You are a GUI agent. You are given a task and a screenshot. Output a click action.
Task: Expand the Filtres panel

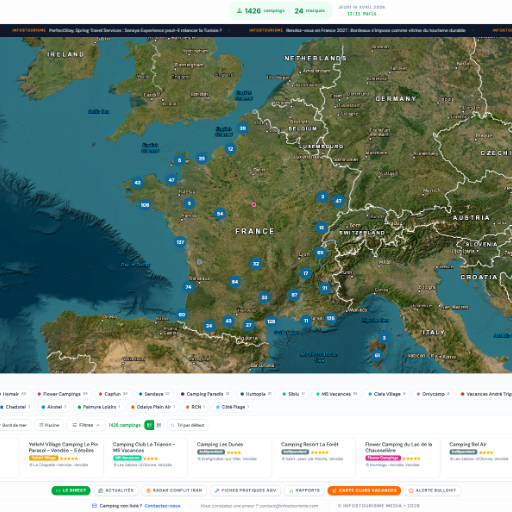point(86,425)
